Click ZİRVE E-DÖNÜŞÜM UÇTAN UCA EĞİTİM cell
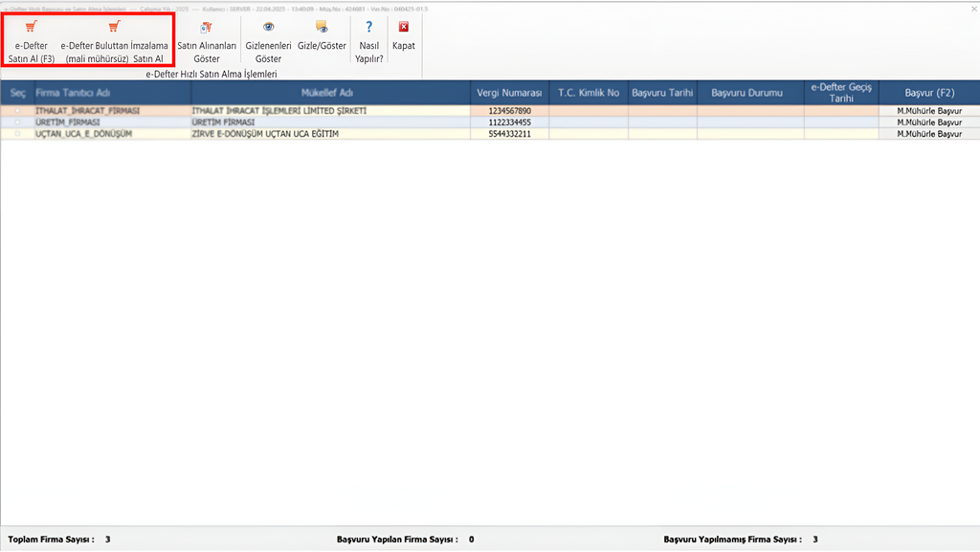 pos(330,134)
